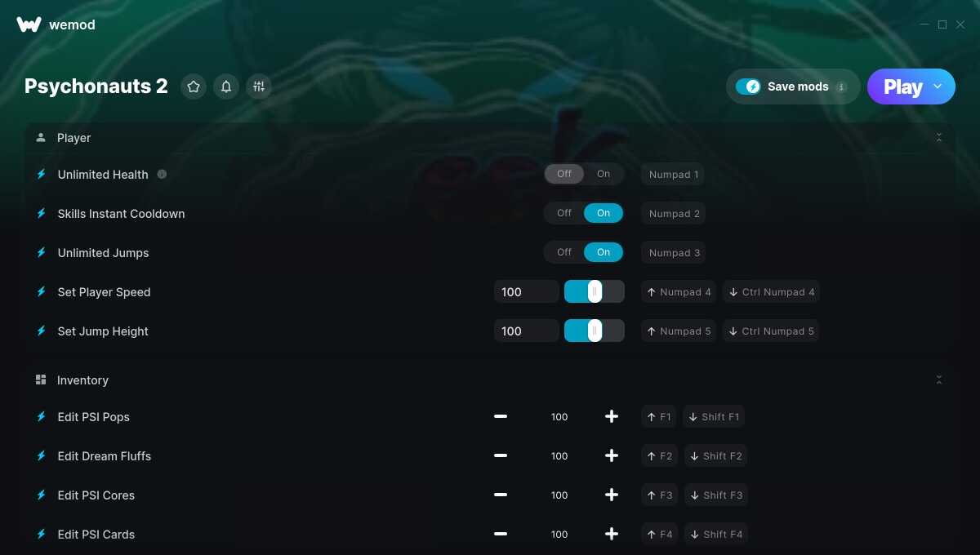Click the info icon beside Save mods
Image resolution: width=980 pixels, height=555 pixels.
(x=841, y=87)
